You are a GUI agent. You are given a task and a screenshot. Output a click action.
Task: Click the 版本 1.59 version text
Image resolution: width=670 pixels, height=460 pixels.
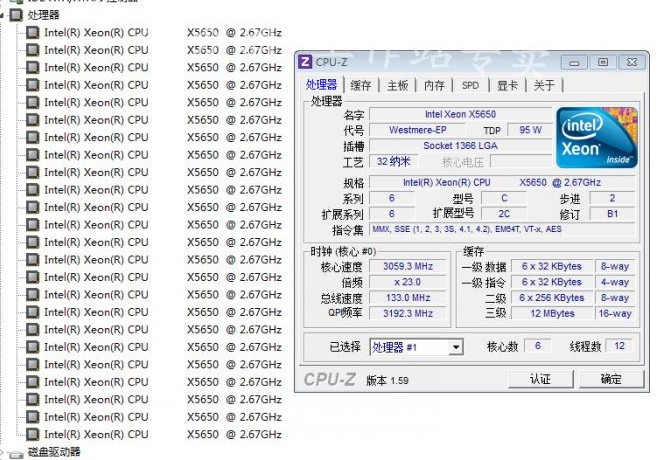tap(387, 380)
